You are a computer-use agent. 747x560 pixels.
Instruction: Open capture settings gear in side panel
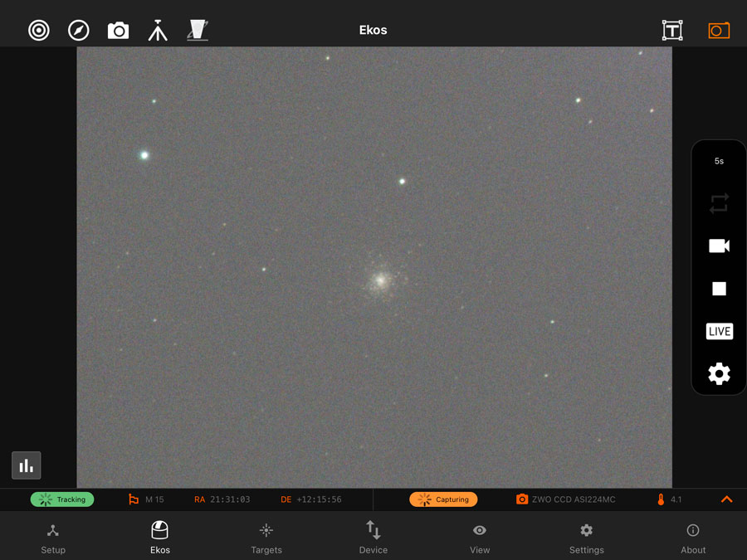(719, 374)
